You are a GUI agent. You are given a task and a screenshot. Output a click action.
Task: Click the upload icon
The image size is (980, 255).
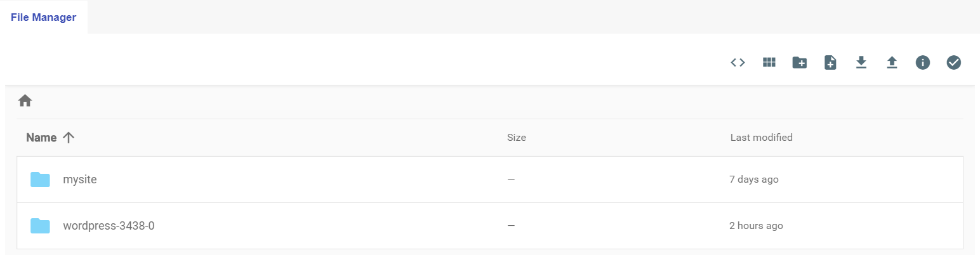click(892, 62)
